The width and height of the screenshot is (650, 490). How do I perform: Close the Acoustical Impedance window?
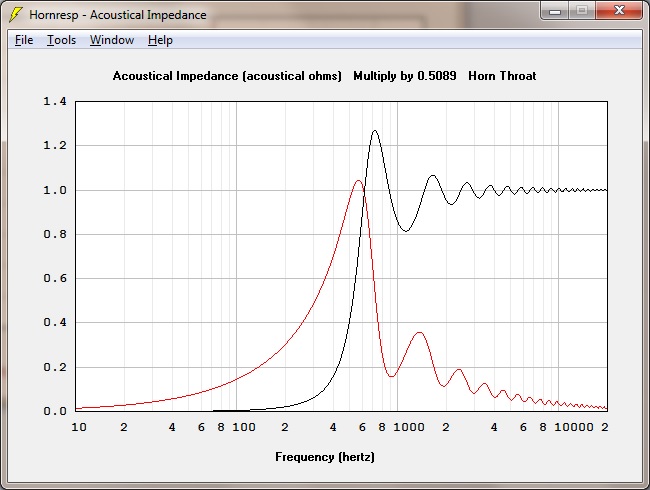[619, 11]
